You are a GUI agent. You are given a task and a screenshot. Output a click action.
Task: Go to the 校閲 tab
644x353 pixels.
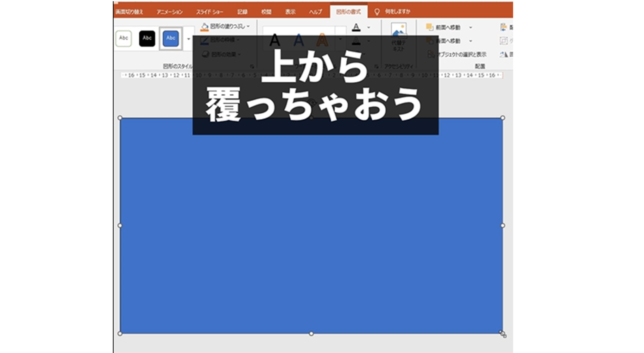pyautogui.click(x=266, y=12)
